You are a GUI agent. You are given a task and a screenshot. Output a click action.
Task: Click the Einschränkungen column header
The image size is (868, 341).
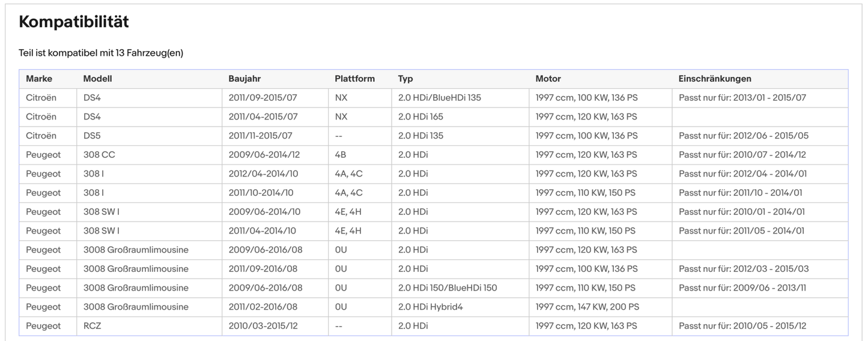(x=715, y=79)
